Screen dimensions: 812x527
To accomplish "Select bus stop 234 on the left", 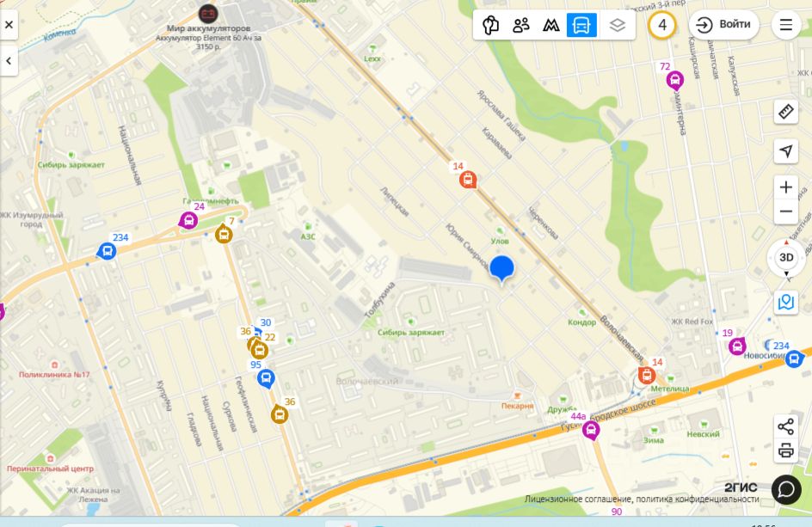I will (x=107, y=252).
